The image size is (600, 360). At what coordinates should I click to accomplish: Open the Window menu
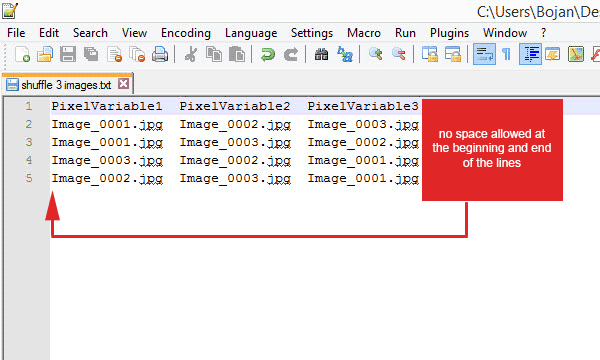pos(505,33)
